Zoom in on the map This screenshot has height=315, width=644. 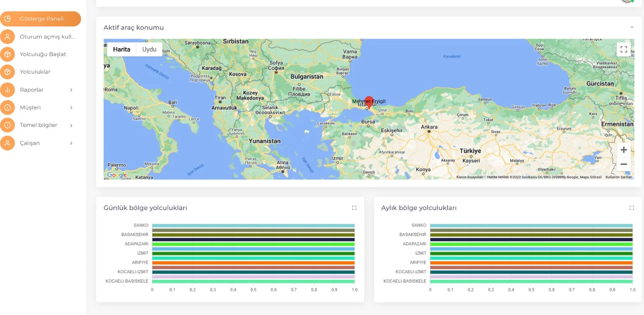tap(623, 150)
